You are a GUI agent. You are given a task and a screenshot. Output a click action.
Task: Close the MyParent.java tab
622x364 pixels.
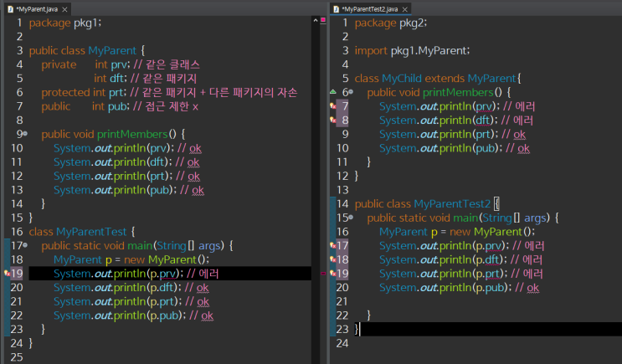(x=65, y=9)
